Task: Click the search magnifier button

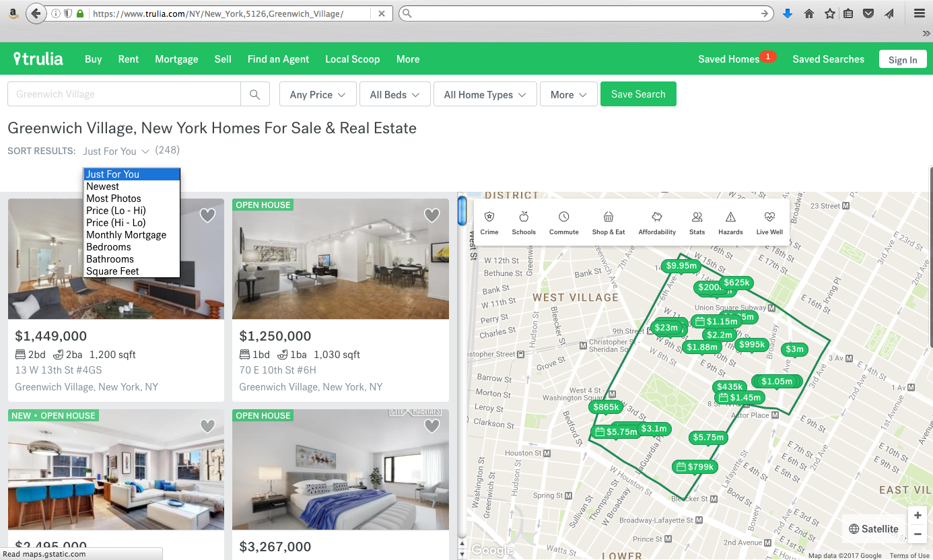Action: pos(255,95)
